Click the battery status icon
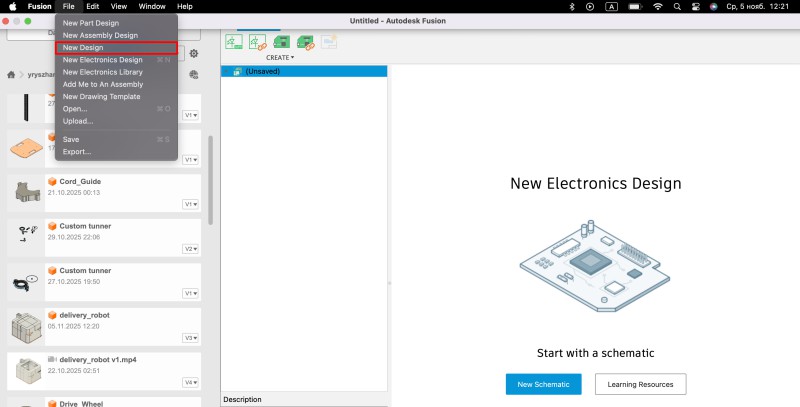Screen dimensions: 800x407 [x=635, y=7]
